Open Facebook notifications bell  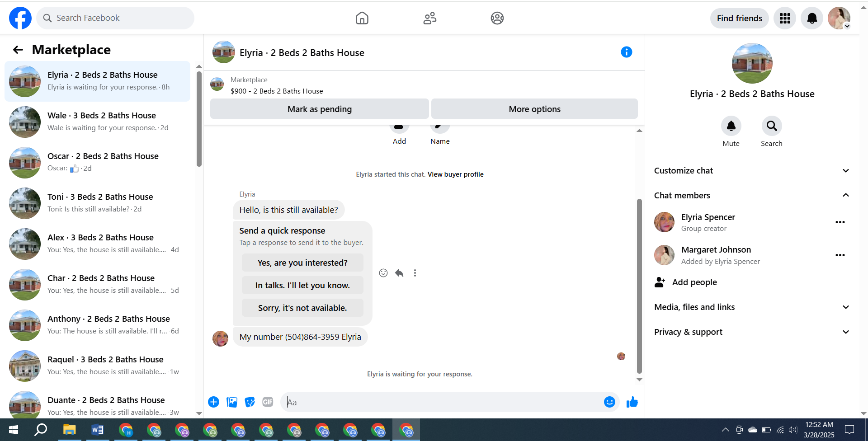click(x=812, y=18)
